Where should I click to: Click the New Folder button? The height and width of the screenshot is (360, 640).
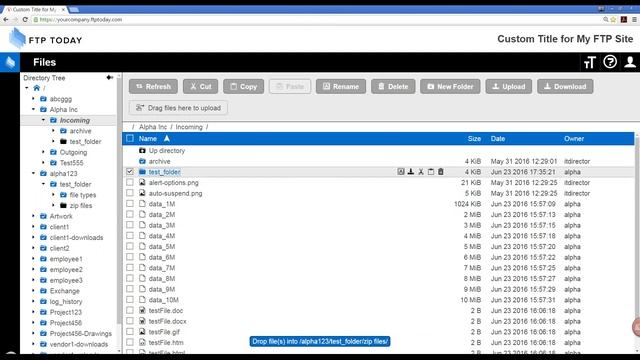[x=450, y=87]
